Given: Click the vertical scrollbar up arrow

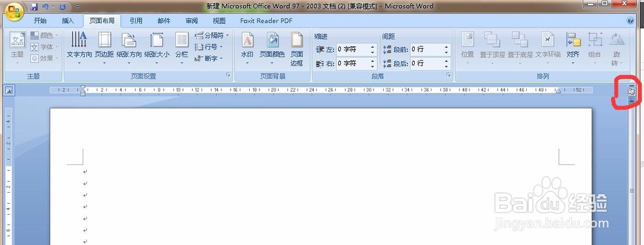Looking at the screenshot, I should [632, 101].
